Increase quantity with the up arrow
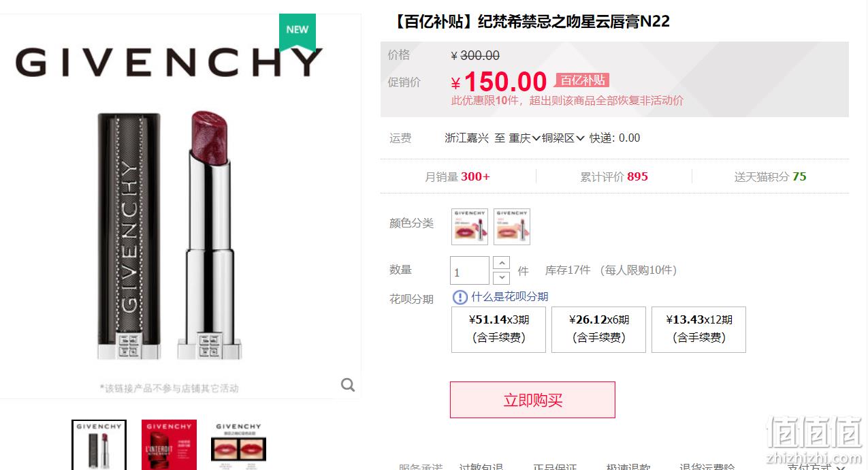Viewport: 868px width, 470px height. pos(501,263)
